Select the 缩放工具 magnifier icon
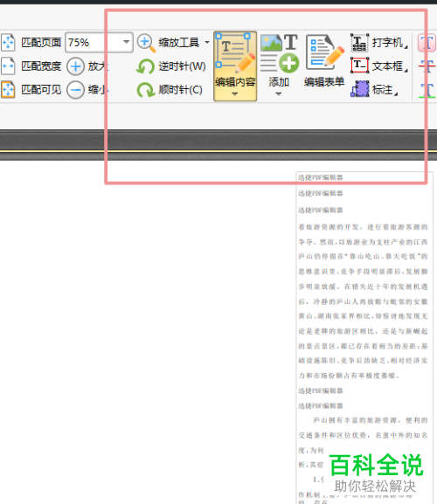Viewport: 437px width, 504px height. (146, 43)
